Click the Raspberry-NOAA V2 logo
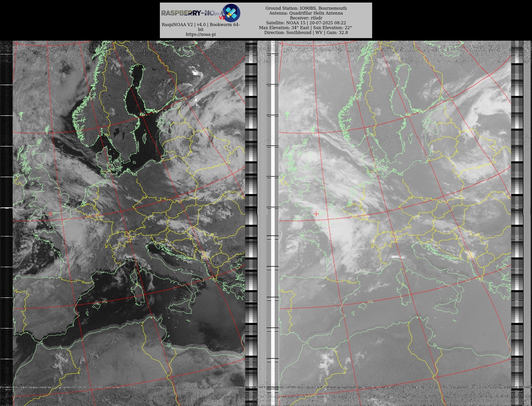This screenshot has width=532, height=406. coord(201,13)
